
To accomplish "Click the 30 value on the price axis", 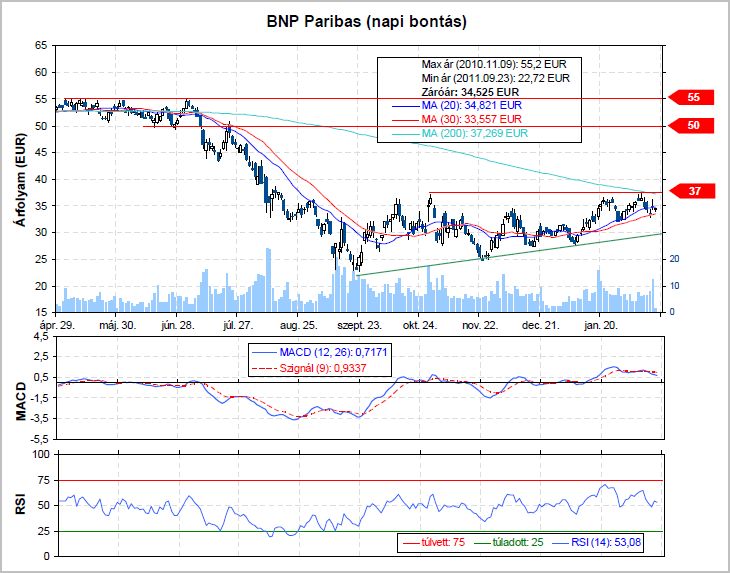I will coord(41,233).
